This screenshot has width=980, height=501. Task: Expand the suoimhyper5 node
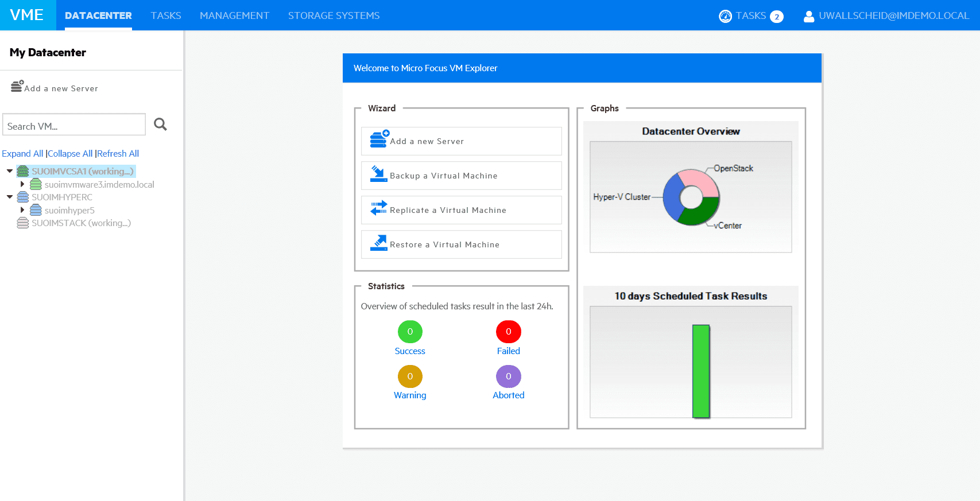[22, 210]
